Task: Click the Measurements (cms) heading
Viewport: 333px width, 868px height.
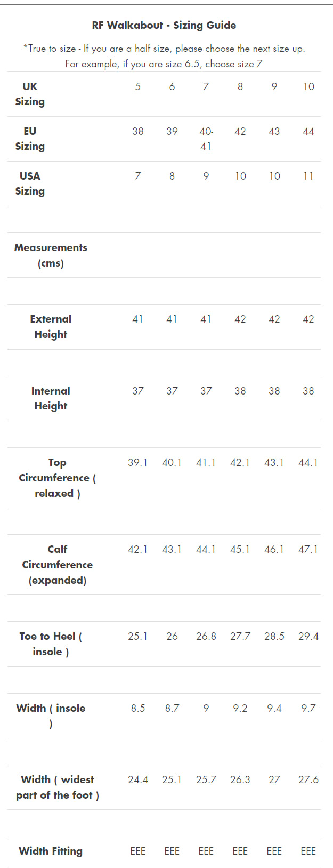Action: (51, 255)
